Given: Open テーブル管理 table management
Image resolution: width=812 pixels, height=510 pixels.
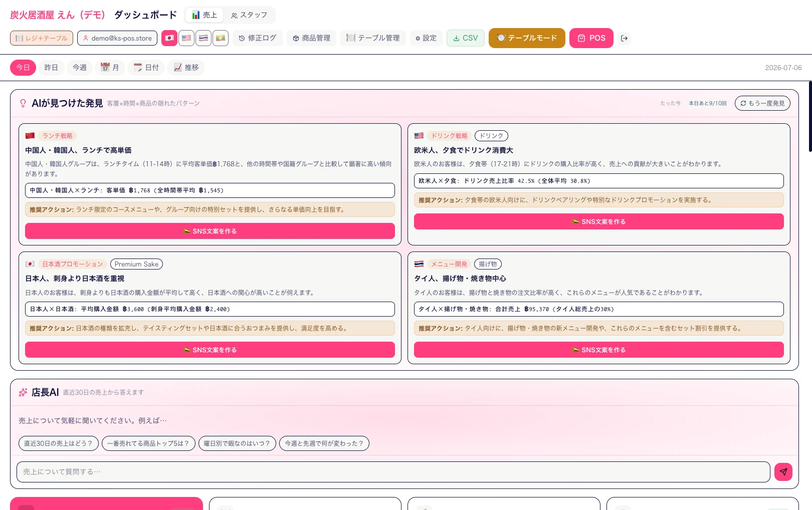Looking at the screenshot, I should [373, 38].
